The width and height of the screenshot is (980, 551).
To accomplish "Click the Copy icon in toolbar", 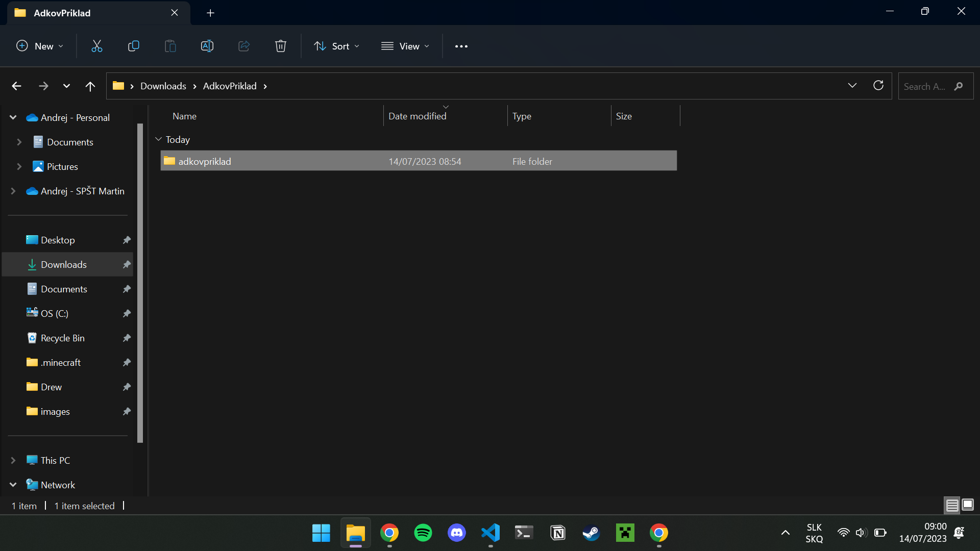I will point(133,46).
